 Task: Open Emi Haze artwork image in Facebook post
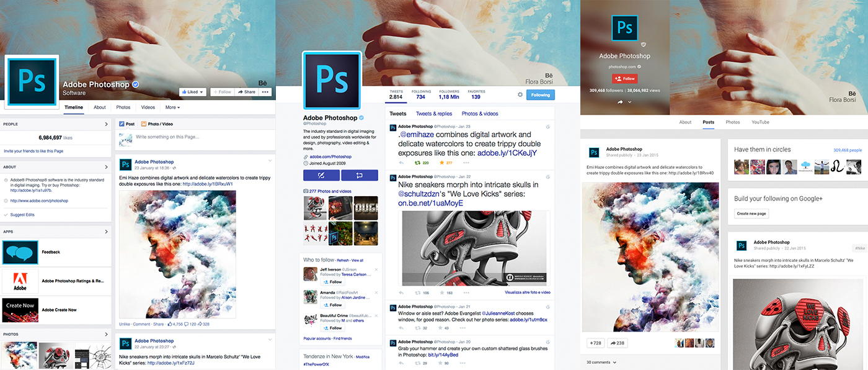177,254
